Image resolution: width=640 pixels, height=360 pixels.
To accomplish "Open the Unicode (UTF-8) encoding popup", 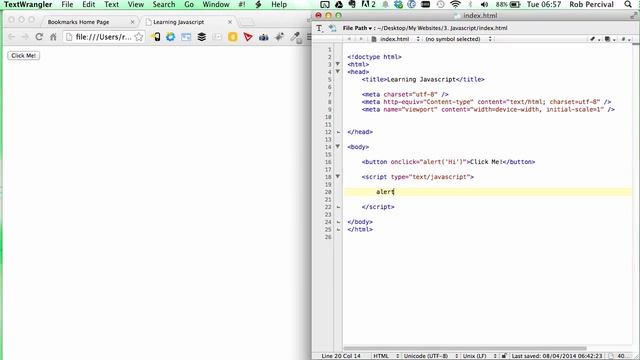I will (431, 356).
